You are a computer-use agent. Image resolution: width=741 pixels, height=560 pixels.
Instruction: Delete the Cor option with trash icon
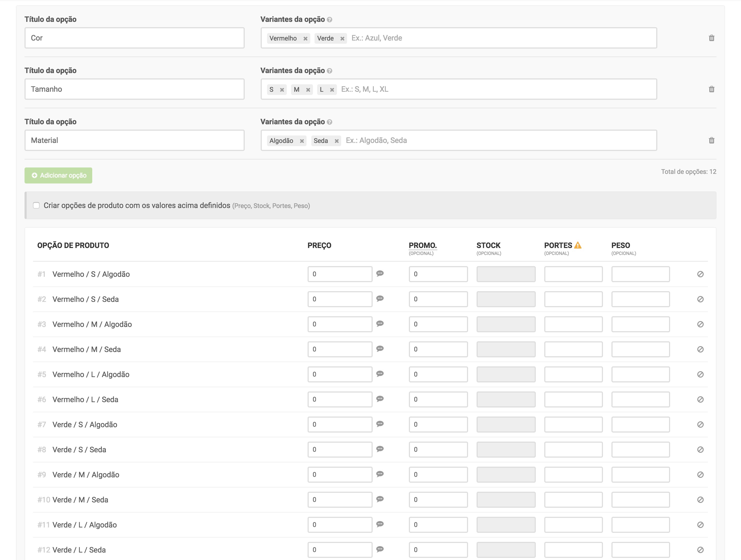point(711,38)
